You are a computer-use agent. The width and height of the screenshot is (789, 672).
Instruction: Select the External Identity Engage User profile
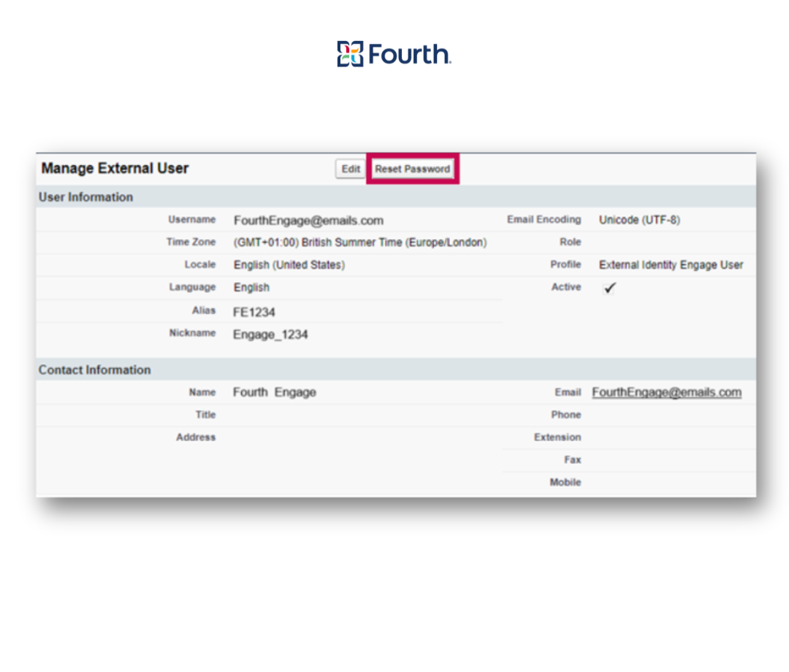[x=671, y=265]
